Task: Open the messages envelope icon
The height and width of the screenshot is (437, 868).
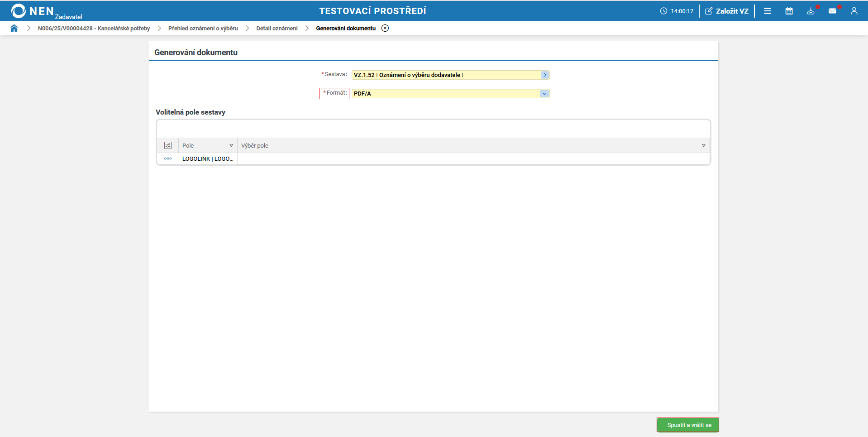Action: [x=832, y=11]
